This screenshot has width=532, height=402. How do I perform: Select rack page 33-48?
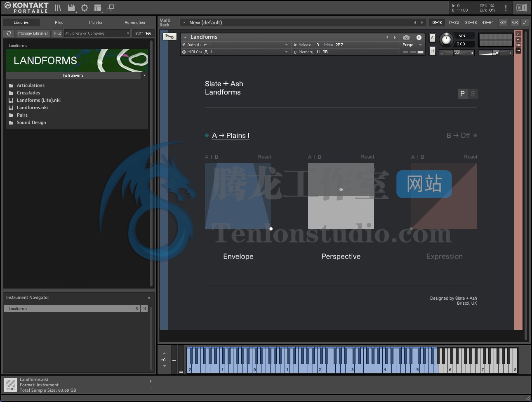click(471, 23)
